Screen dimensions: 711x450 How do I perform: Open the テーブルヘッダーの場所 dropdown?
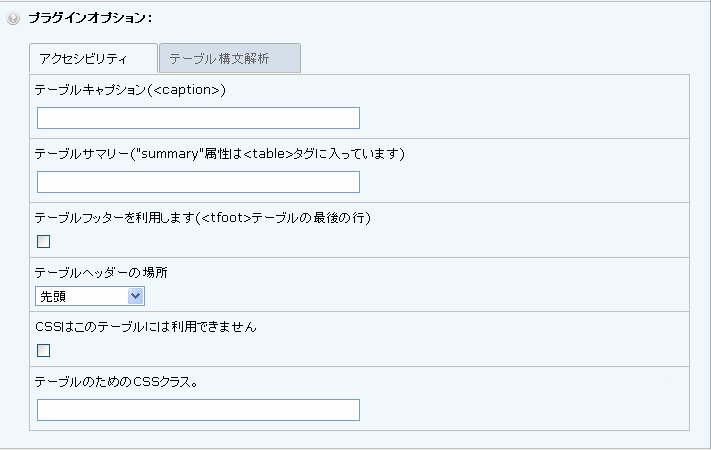90,296
